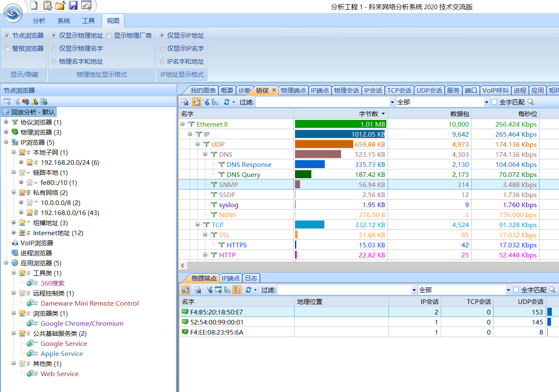The height and width of the screenshot is (392, 559).
Task: Enable the 警报浏览器 checkbox
Action: point(7,49)
